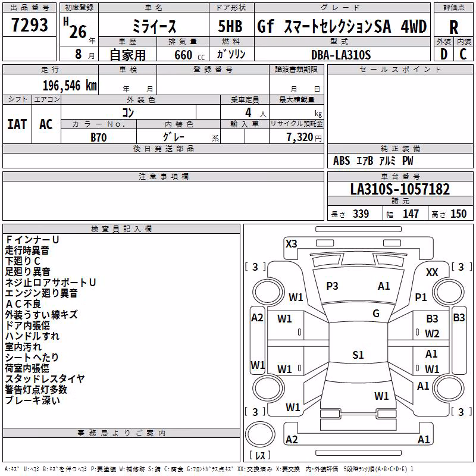
Task: Select vehicle history 自家用
Action: [x=127, y=55]
